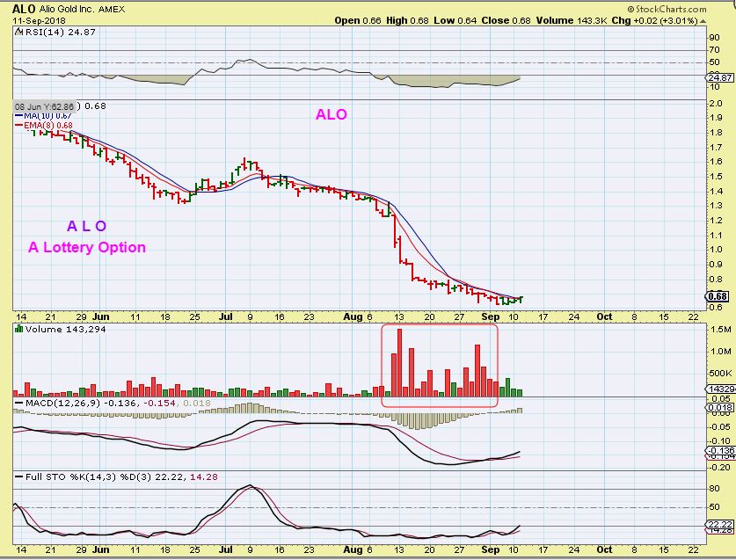The image size is (736, 560).
Task: Click the Aug label on price panel date axis
Action: coord(353,316)
